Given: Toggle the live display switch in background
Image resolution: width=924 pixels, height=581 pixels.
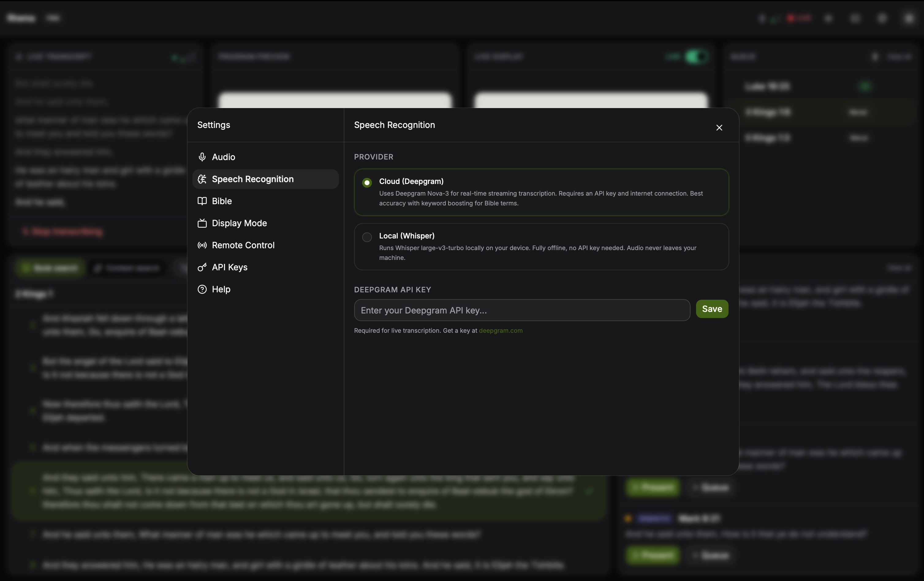Looking at the screenshot, I should point(696,57).
